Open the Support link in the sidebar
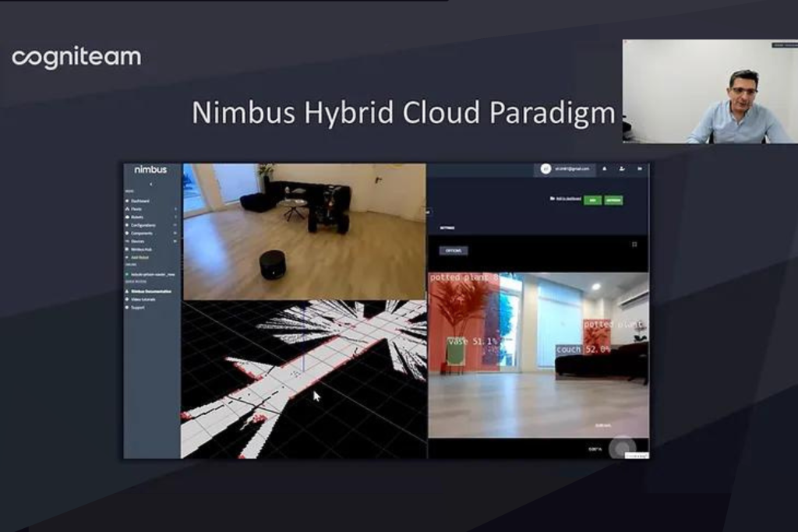 137,308
